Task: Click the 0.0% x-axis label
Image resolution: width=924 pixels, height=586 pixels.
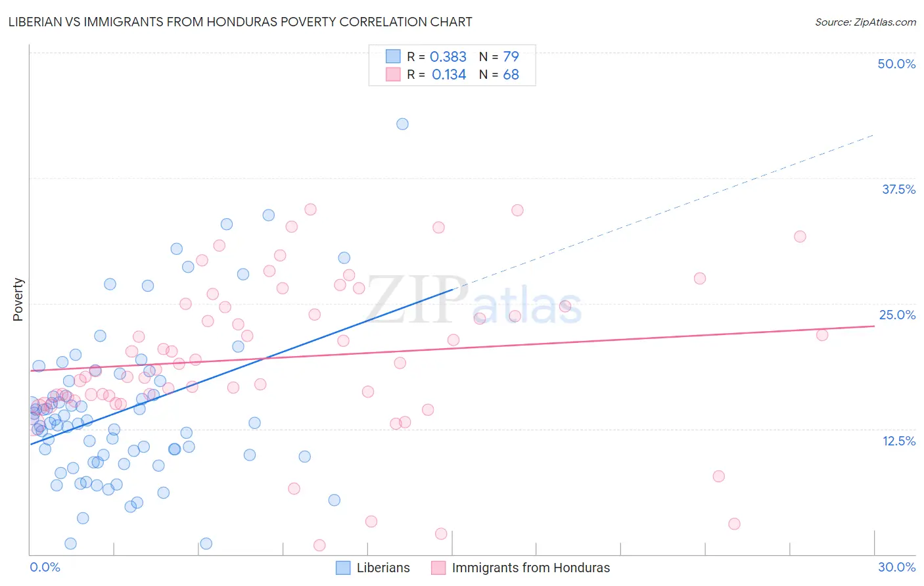Action: (x=45, y=567)
